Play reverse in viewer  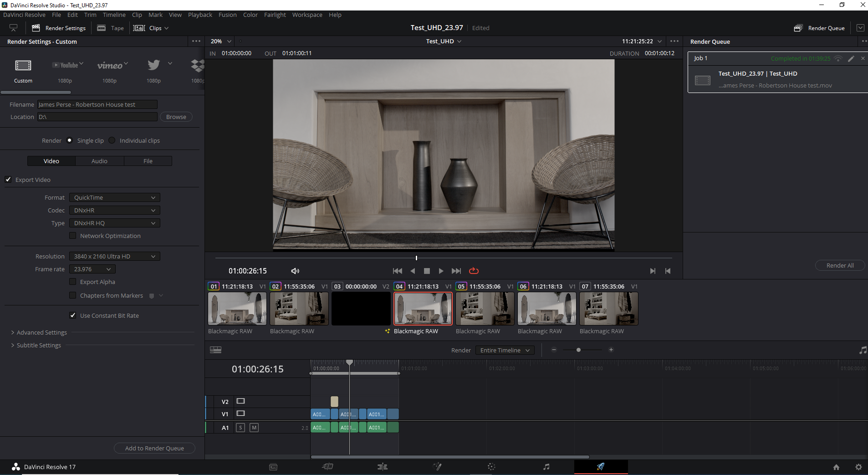tap(413, 271)
